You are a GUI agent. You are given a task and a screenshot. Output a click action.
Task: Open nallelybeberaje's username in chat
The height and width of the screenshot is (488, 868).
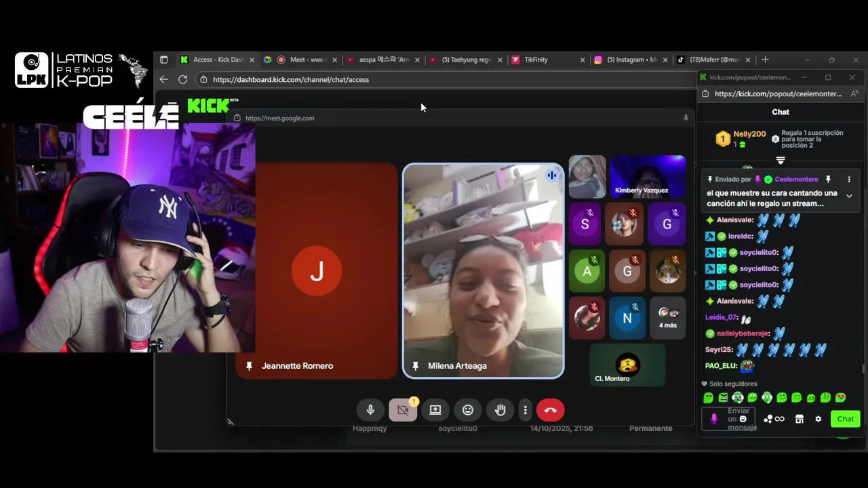point(743,333)
